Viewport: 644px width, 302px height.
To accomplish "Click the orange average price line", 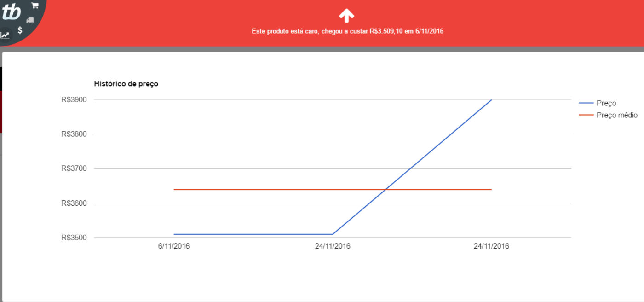I will [x=333, y=189].
